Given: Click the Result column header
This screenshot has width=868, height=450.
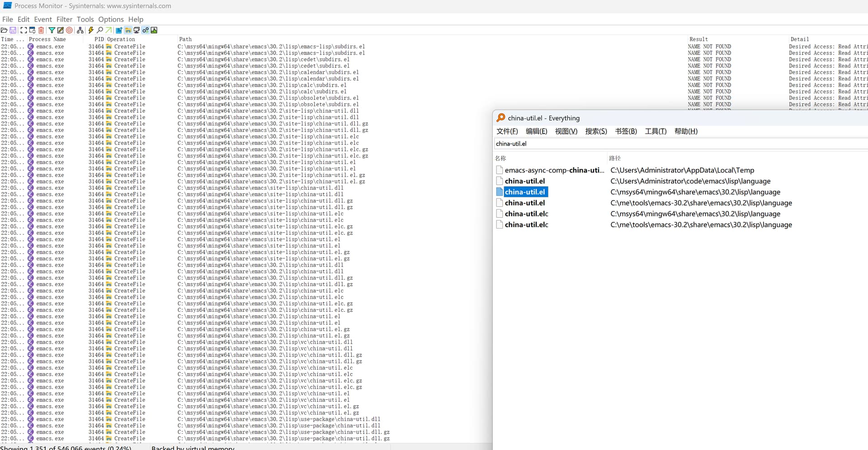Looking at the screenshot, I should 698,39.
